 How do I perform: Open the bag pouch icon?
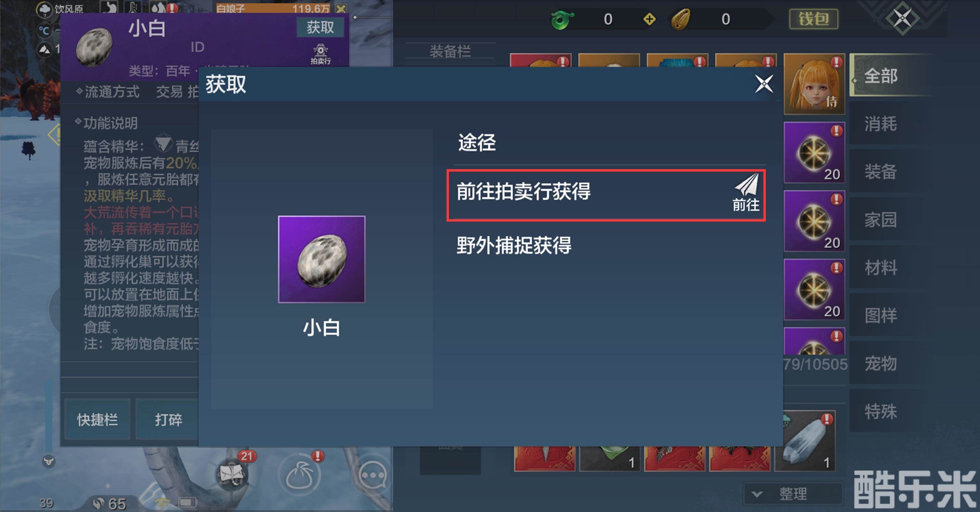pyautogui.click(x=299, y=475)
